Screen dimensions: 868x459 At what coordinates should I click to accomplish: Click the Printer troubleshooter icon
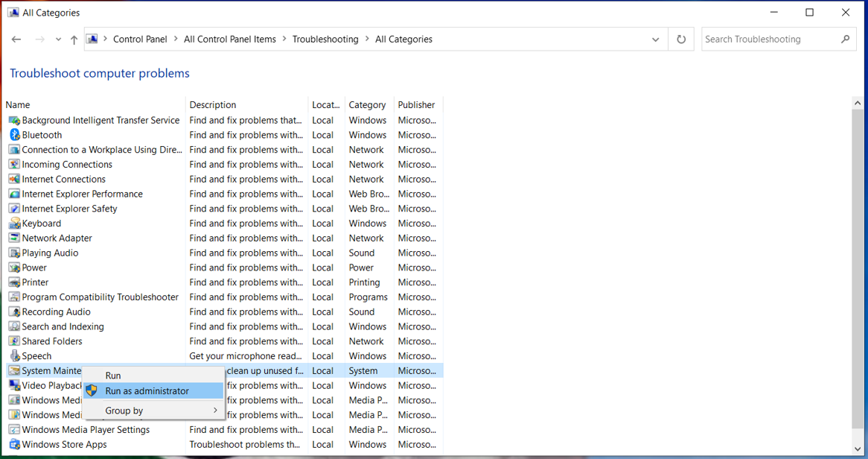pyautogui.click(x=15, y=282)
